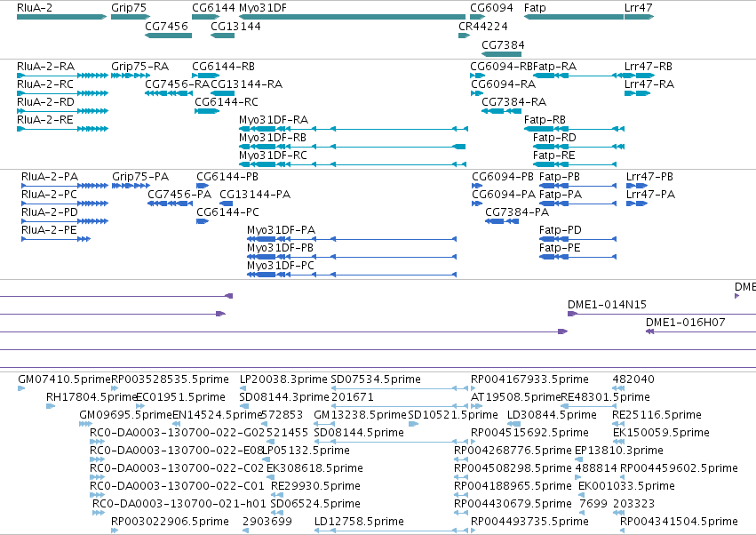Click EST EK001033.5prime
The image size is (756, 535).
click(582, 495)
